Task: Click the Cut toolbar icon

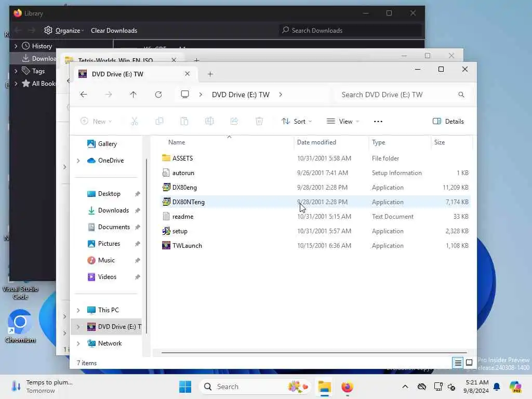Action: point(135,121)
